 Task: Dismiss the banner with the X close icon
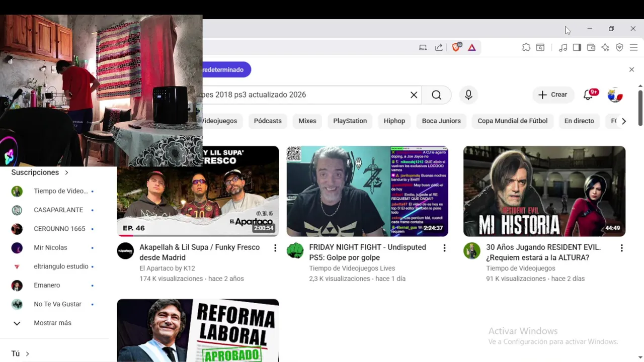(631, 69)
